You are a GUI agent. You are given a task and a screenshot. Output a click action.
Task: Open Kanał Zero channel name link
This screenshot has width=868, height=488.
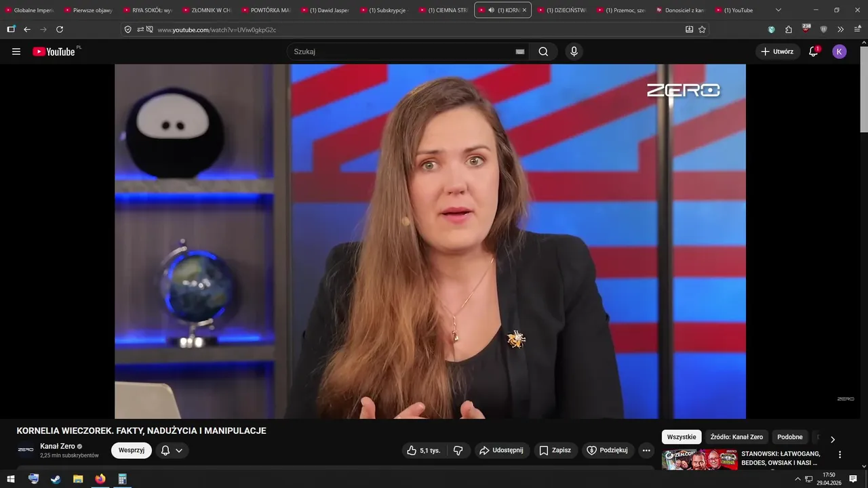[58, 446]
